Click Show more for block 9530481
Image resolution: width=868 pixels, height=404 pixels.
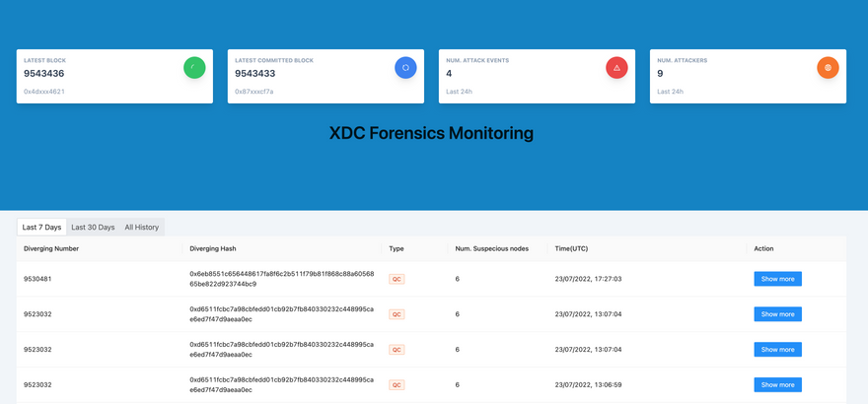pyautogui.click(x=777, y=279)
